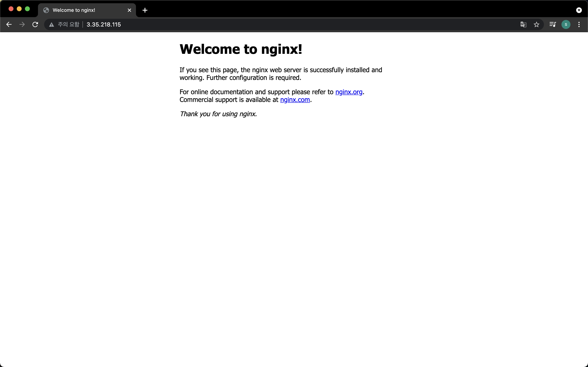Screen dimensions: 588x367
Task: Open the media control playlist icon
Action: click(552, 24)
